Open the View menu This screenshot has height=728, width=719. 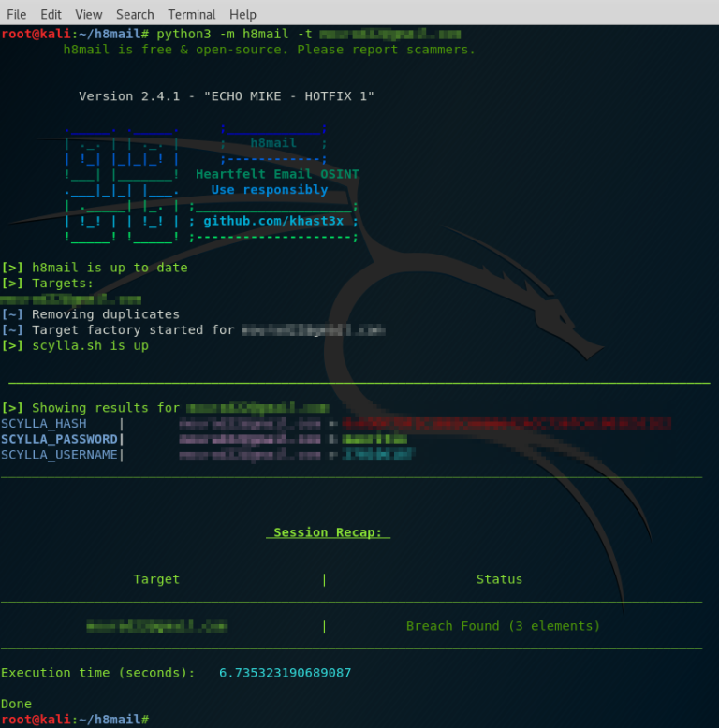coord(88,15)
